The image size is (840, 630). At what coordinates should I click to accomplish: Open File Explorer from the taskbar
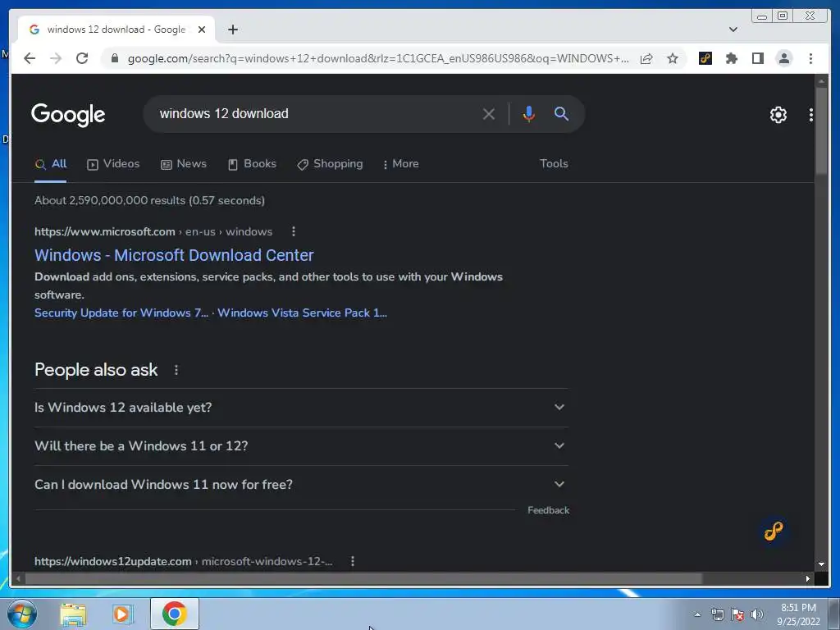(73, 614)
